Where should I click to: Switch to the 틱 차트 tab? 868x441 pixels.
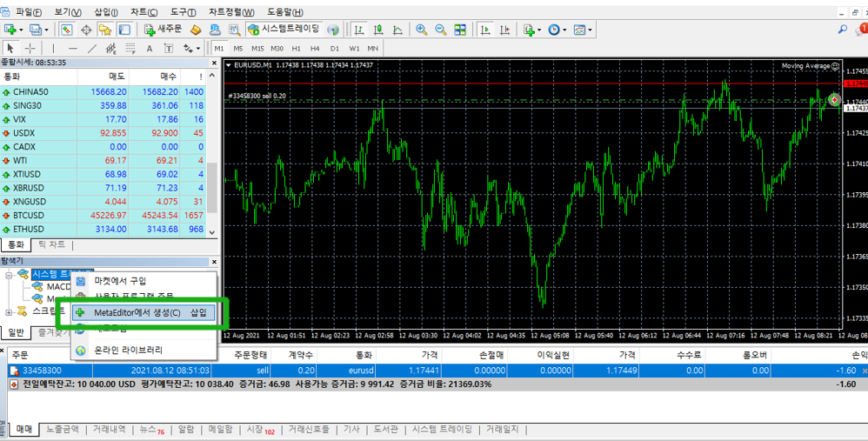pos(50,244)
